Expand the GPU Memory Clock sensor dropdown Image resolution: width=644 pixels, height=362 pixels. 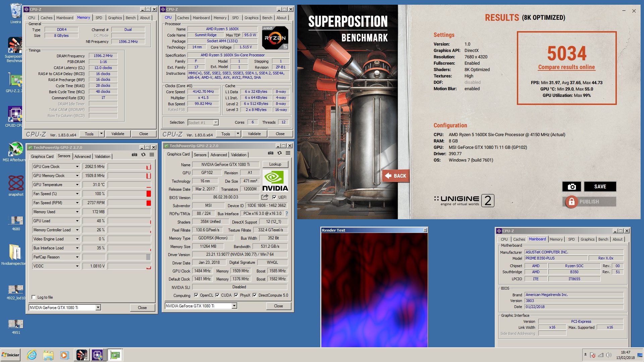tap(77, 176)
